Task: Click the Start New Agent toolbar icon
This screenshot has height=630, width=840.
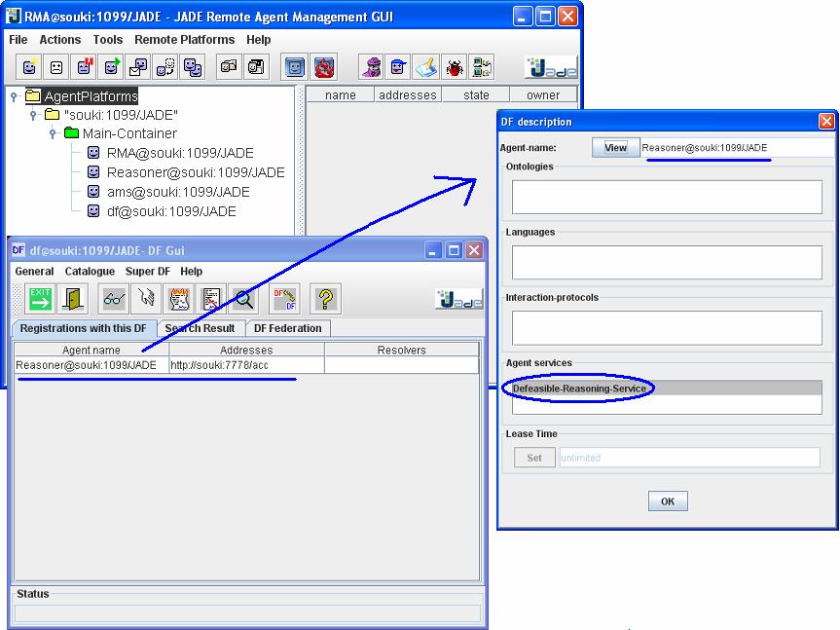Action: [29, 67]
